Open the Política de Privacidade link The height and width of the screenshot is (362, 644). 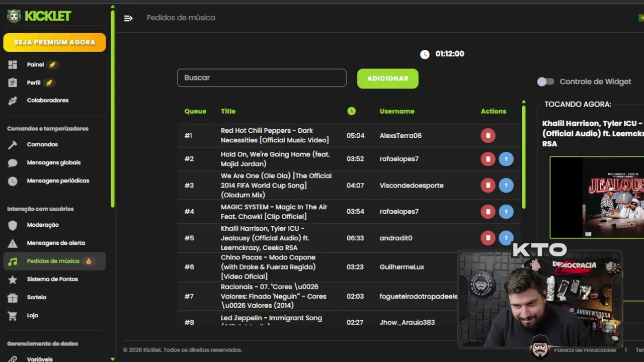pos(585,350)
